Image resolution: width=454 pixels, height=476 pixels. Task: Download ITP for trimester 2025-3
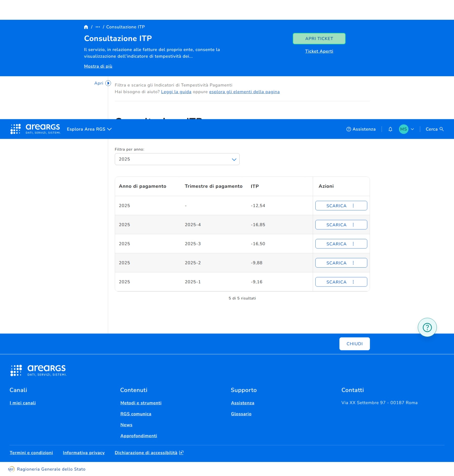[336, 244]
